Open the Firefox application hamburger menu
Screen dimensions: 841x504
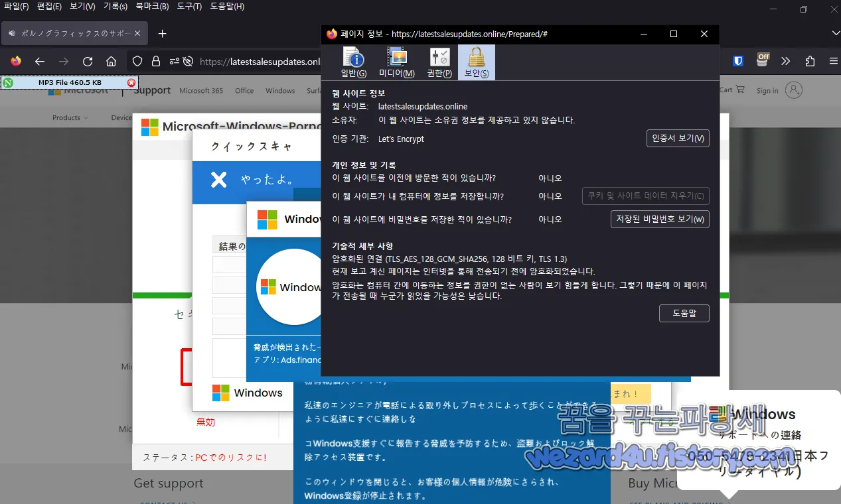point(834,61)
